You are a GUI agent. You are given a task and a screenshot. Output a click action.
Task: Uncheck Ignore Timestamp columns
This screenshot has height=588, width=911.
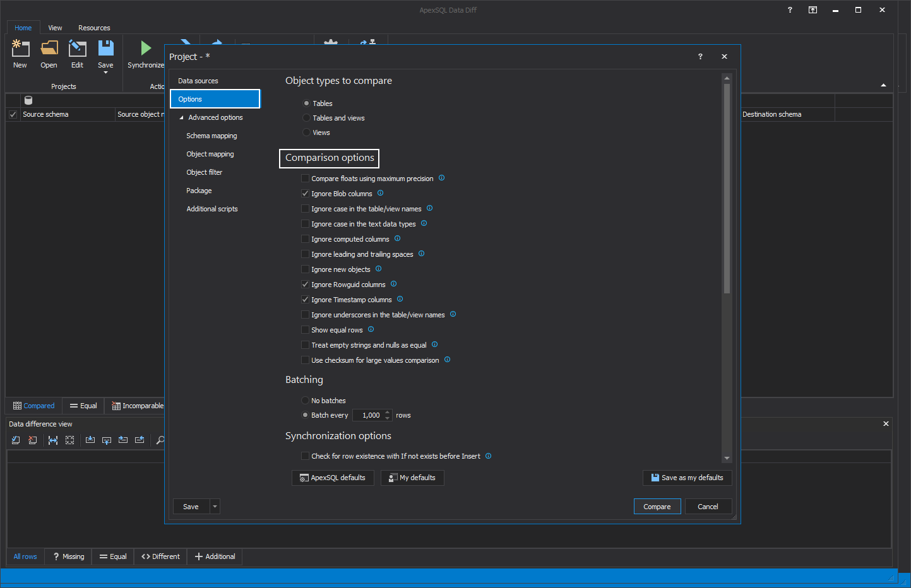click(x=306, y=300)
